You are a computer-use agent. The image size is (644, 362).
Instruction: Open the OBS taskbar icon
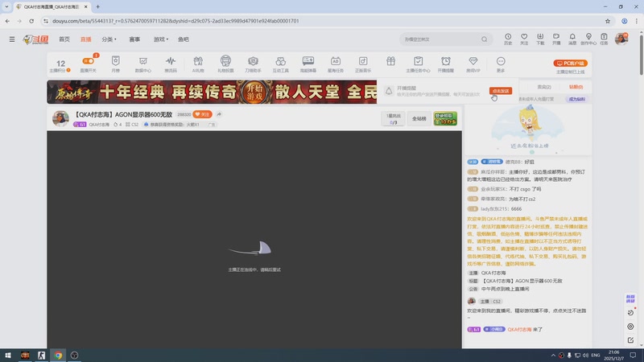74,355
